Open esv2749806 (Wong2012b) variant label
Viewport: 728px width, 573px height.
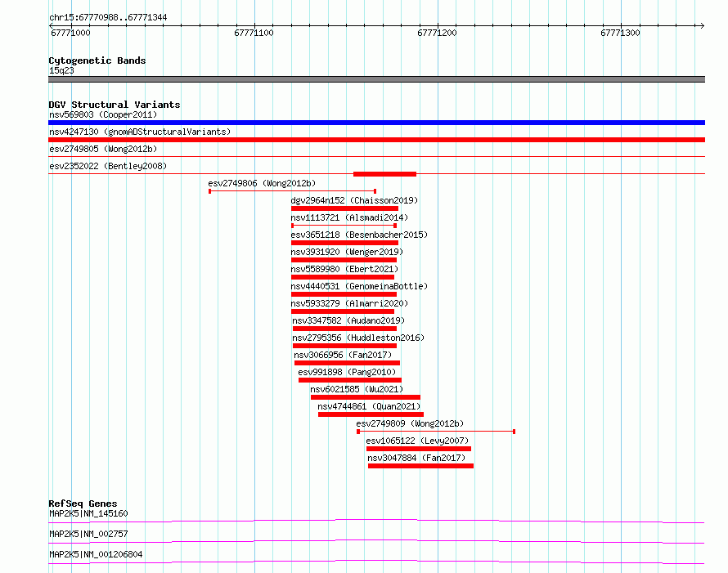point(262,183)
